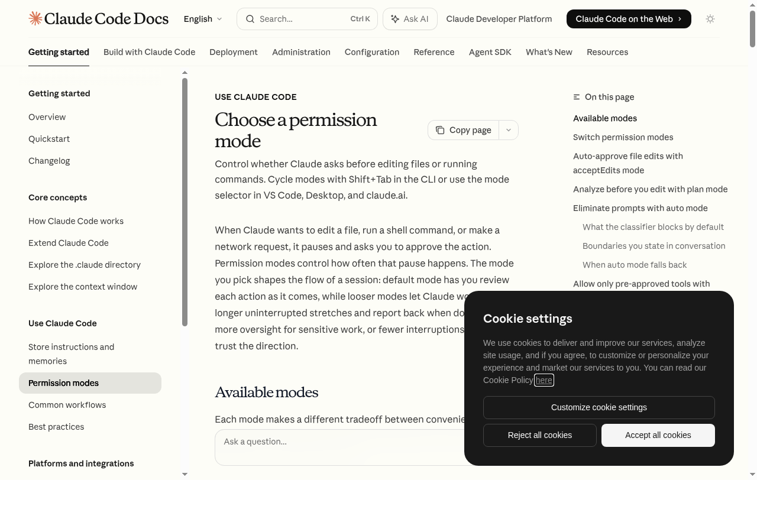Open Customize cookie settings
Screen dimensions: 757x532
(599, 407)
